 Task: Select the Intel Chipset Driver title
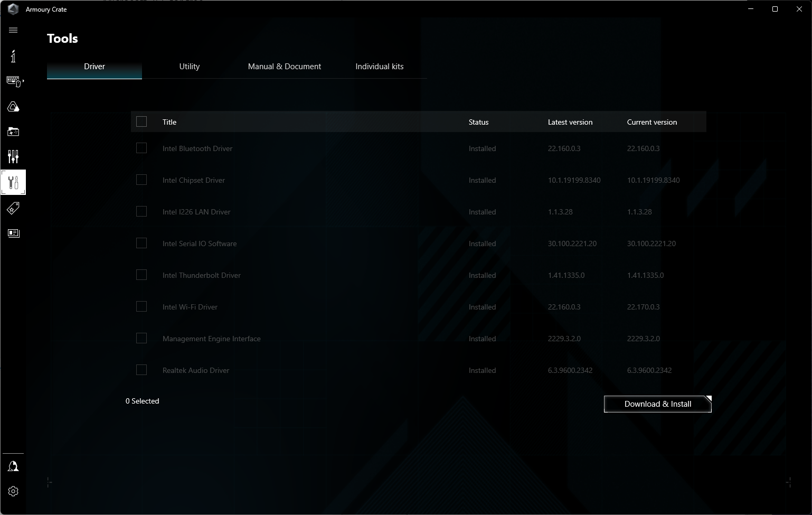tap(194, 180)
